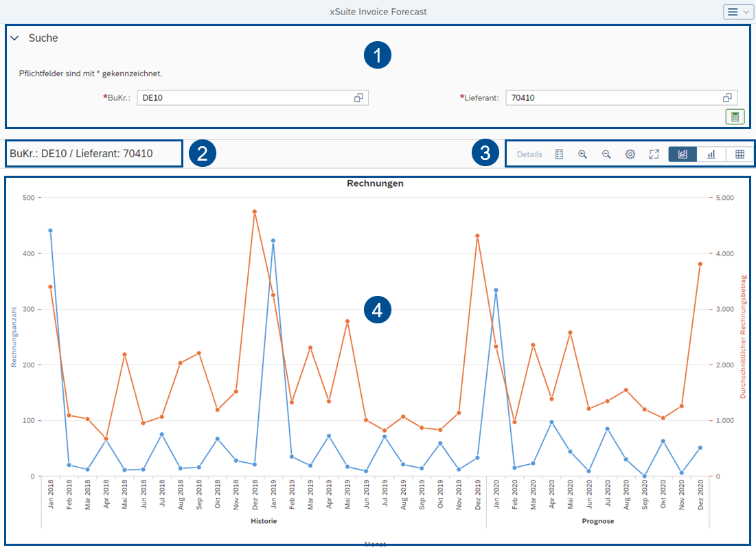Open the value help for BuKr. field
This screenshot has height=552, width=756.
[358, 97]
